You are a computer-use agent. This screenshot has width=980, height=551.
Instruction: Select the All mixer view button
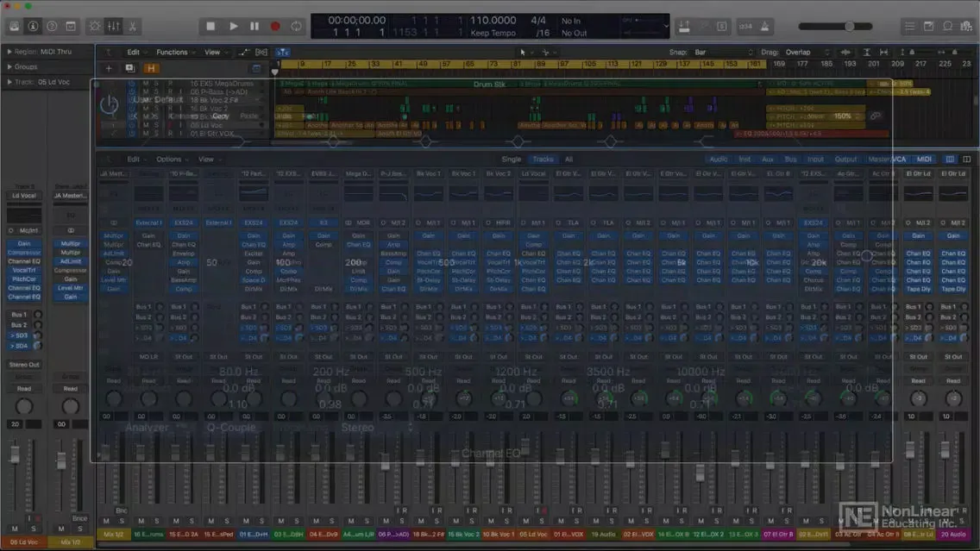tap(569, 160)
